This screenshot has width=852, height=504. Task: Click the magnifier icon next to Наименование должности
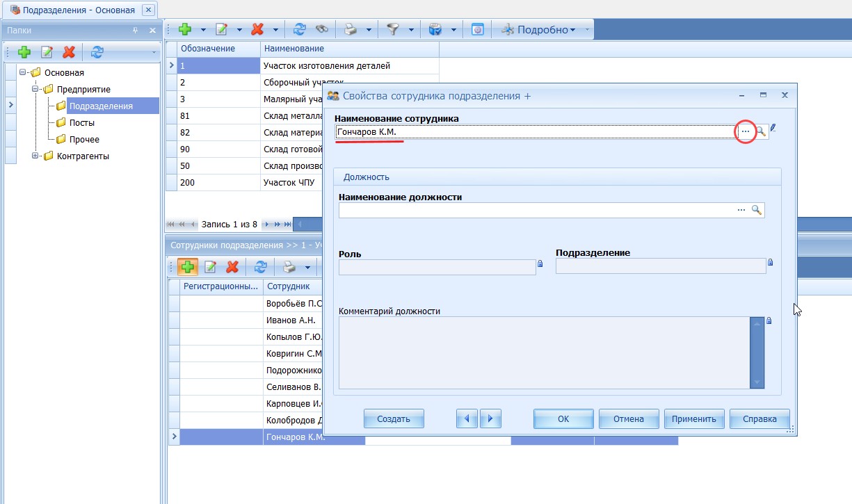point(757,210)
